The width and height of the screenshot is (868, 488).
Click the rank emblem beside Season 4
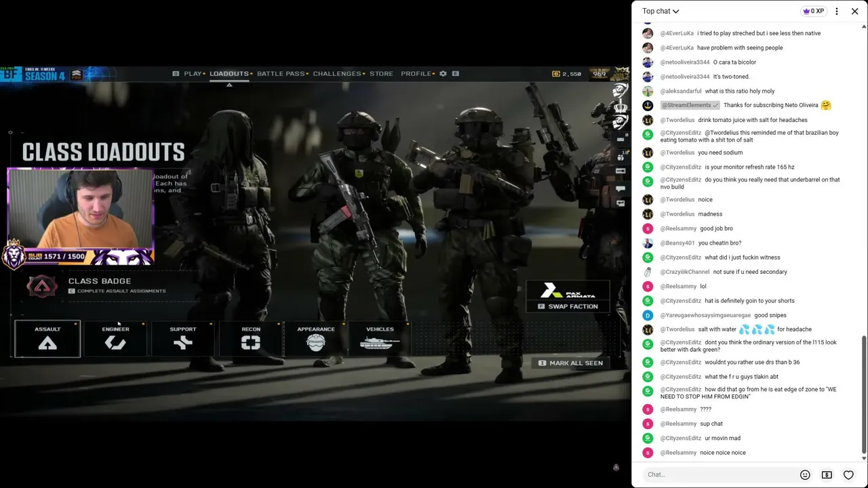(x=77, y=75)
